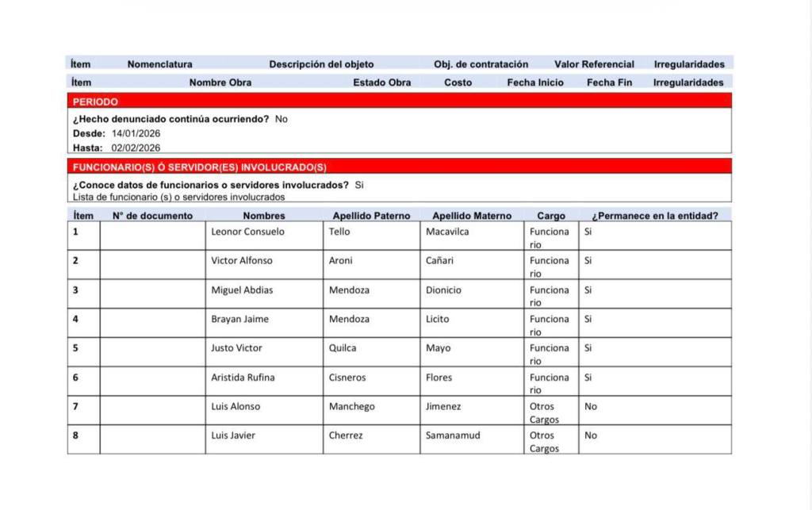Select the FUNCIONARIO(S) Ó SERVIDOR(ES) INVOLUCRADO(S) banner

tap(399, 167)
